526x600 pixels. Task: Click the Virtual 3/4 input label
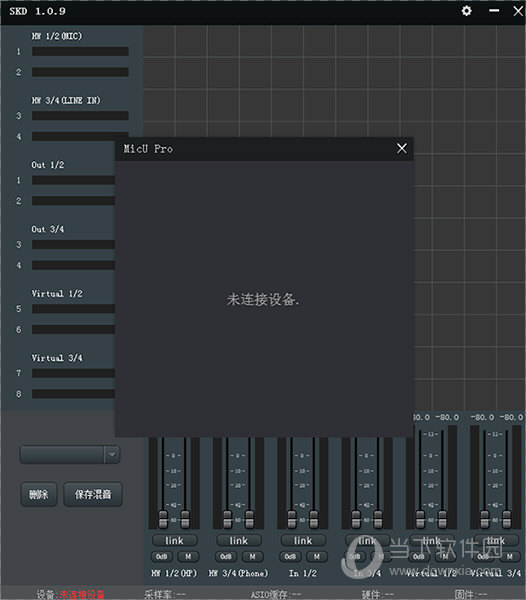(x=57, y=358)
